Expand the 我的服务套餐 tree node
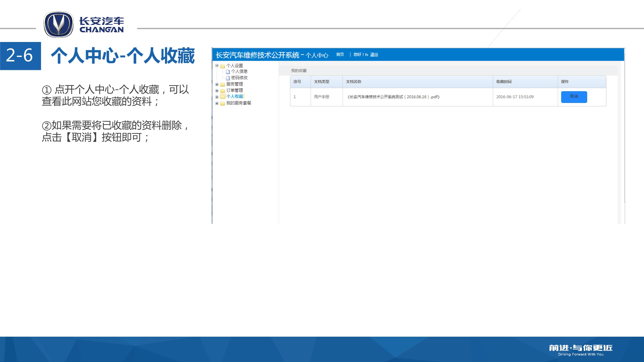This screenshot has width=644, height=362. (217, 103)
